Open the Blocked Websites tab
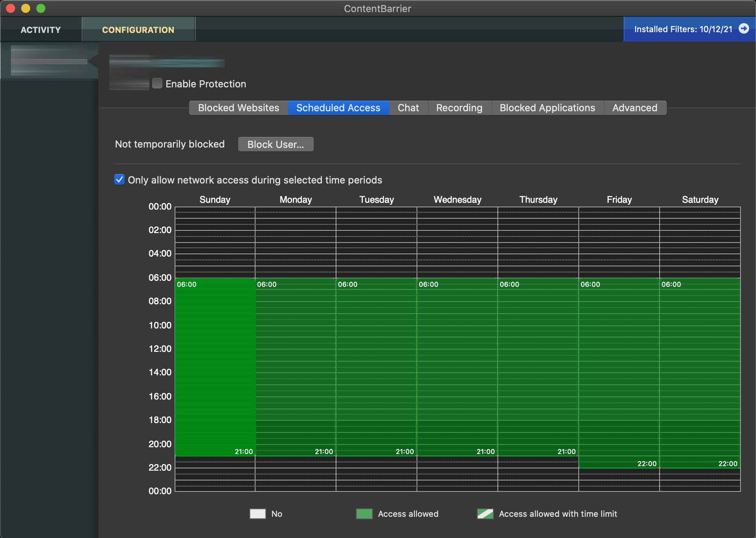 (239, 108)
